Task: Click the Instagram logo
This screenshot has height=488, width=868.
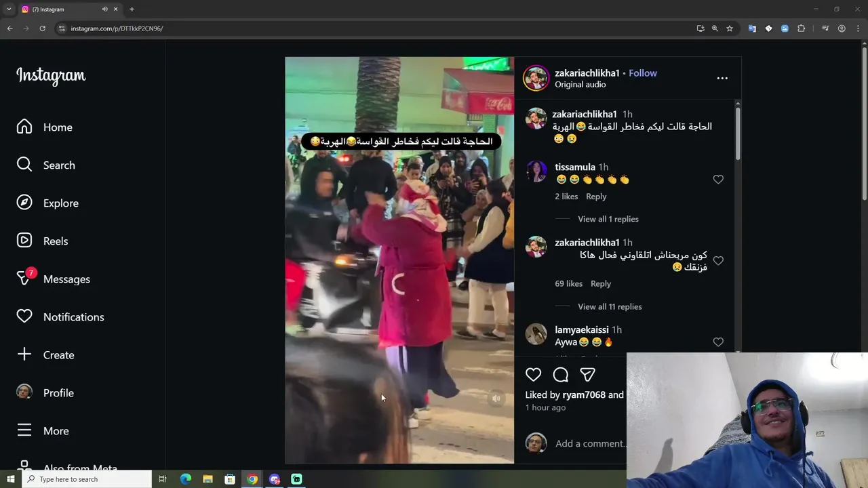Action: tap(51, 76)
